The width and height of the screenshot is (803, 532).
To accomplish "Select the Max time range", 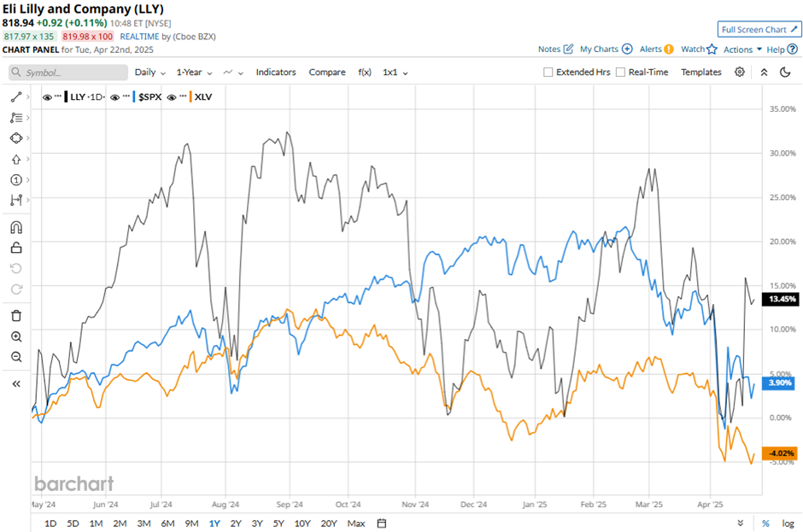I will click(356, 523).
